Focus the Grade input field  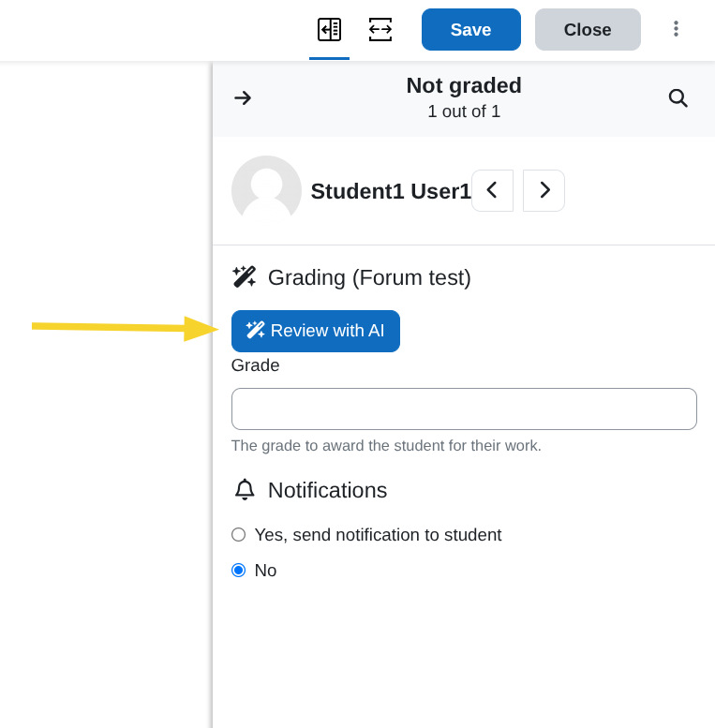[x=464, y=409]
